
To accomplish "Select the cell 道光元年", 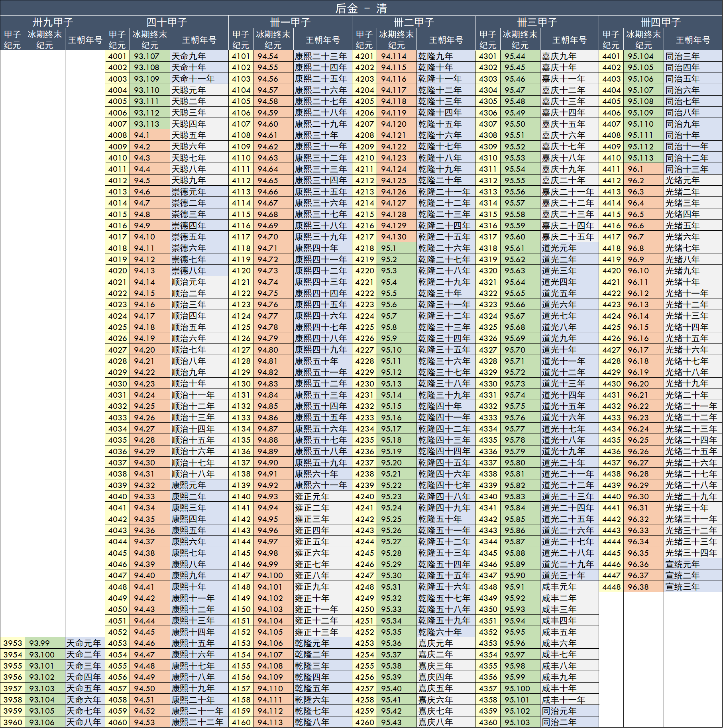I will [x=570, y=248].
